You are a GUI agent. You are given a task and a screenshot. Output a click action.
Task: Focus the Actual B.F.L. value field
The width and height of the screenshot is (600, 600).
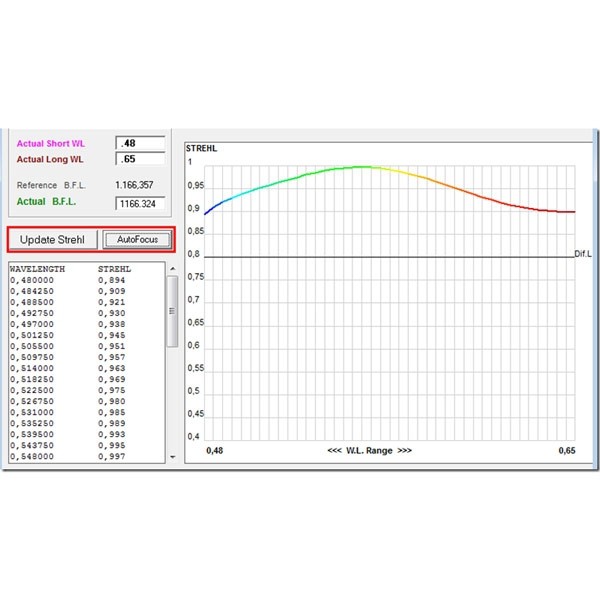140,203
